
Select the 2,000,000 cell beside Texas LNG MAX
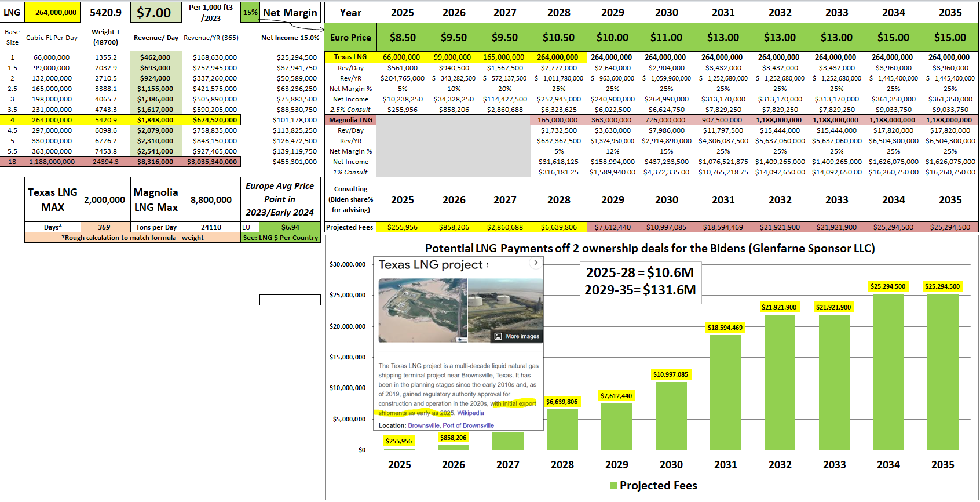pyautogui.click(x=105, y=200)
